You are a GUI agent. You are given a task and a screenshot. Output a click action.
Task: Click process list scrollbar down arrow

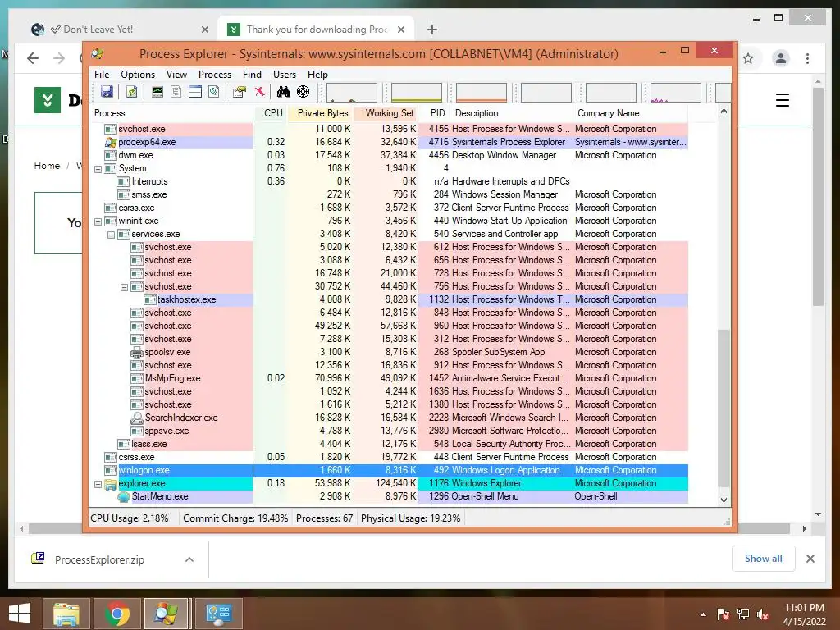724,500
